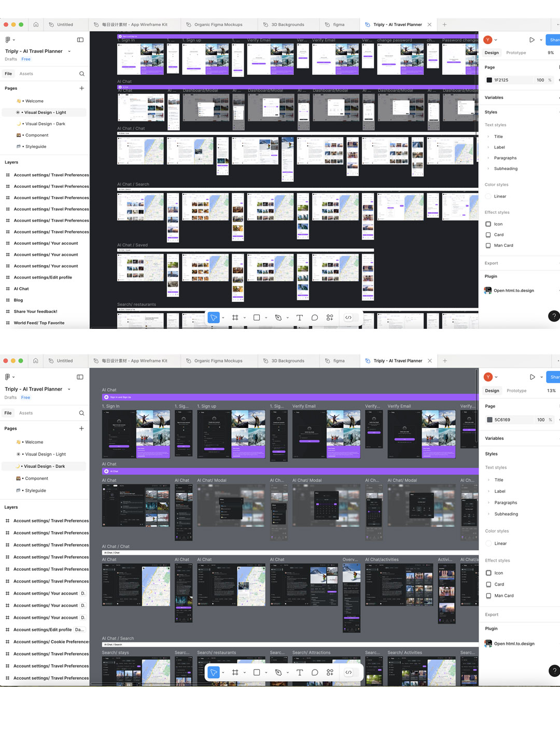Select the Text tool in the lower window toolbar
Screen dimensions: 560x747
300,672
